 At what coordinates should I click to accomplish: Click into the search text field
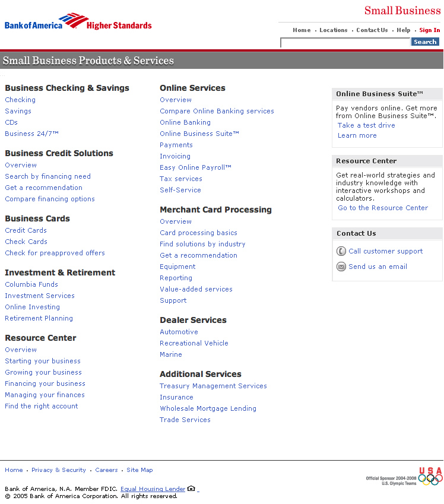coord(345,42)
